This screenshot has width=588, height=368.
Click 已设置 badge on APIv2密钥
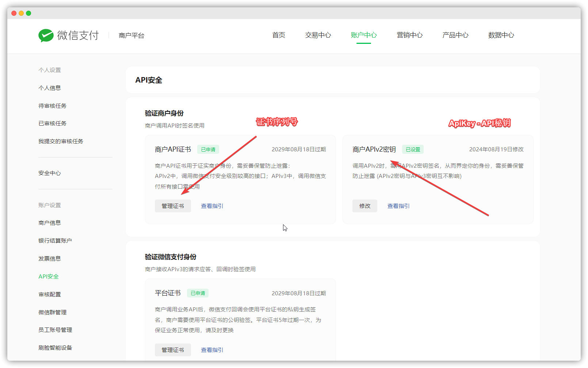pyautogui.click(x=413, y=149)
